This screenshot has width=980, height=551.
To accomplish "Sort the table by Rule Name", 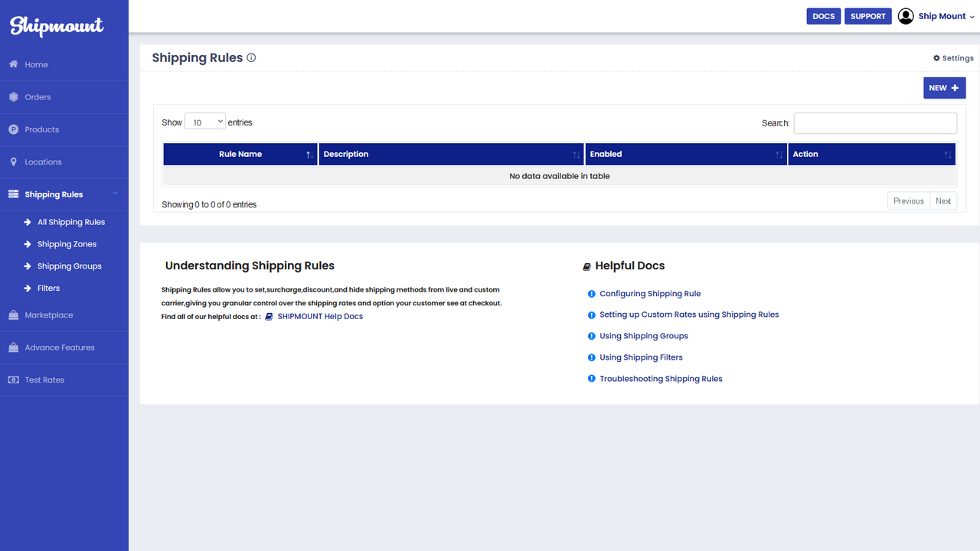I will click(240, 154).
